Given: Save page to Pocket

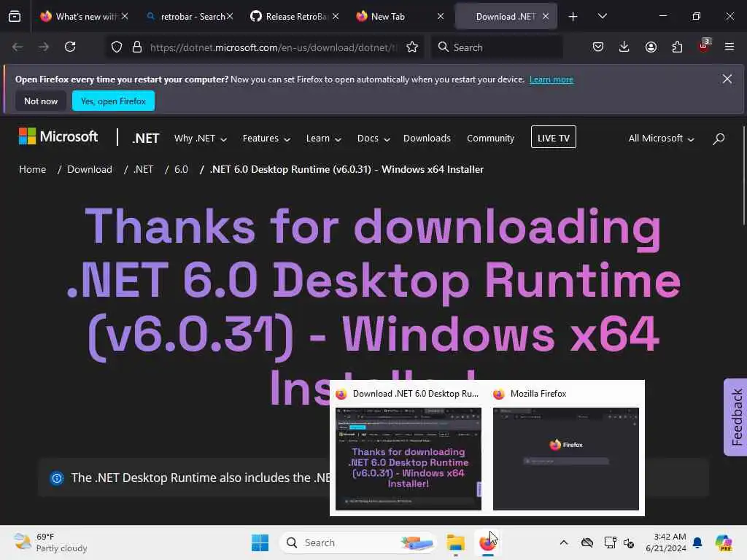Looking at the screenshot, I should (598, 47).
